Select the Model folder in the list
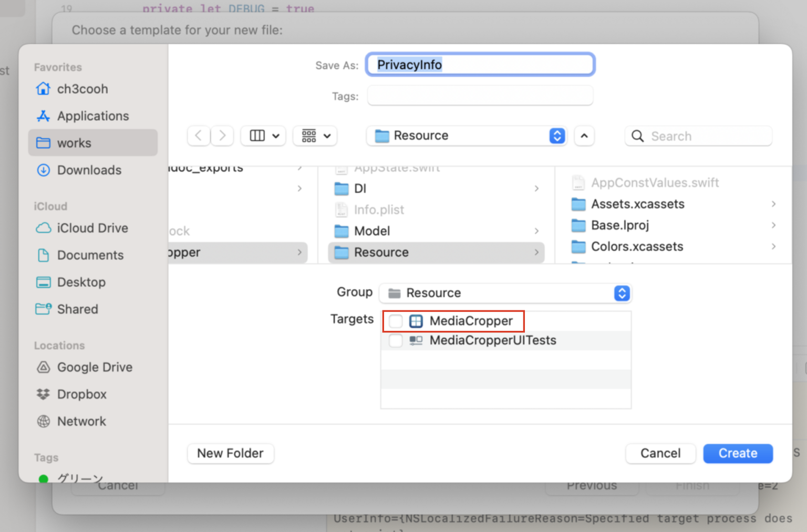807x532 pixels. pyautogui.click(x=372, y=231)
